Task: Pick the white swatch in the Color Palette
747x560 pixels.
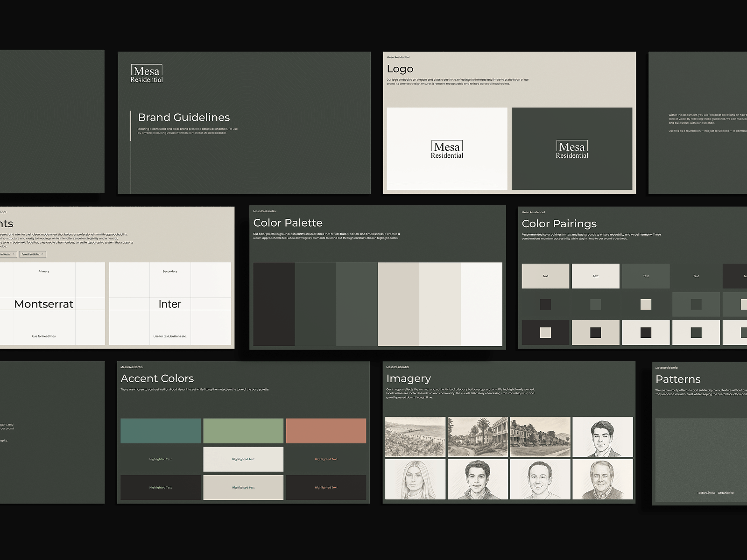Action: [x=481, y=304]
